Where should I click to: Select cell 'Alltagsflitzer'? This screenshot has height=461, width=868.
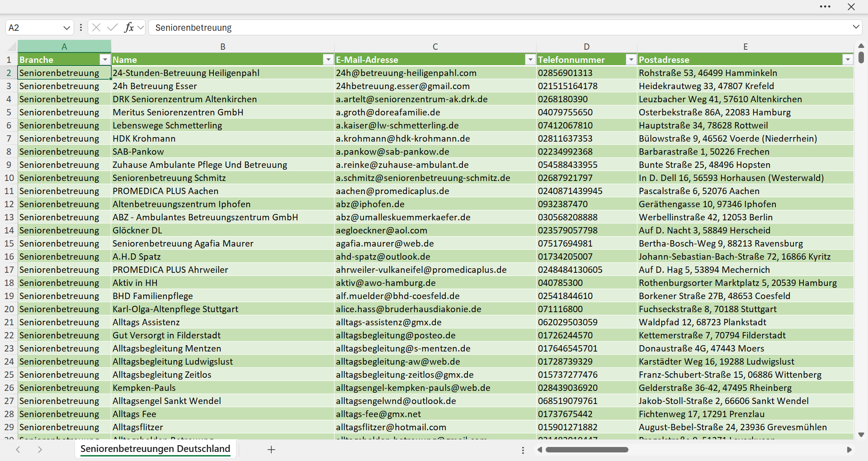tap(223, 427)
